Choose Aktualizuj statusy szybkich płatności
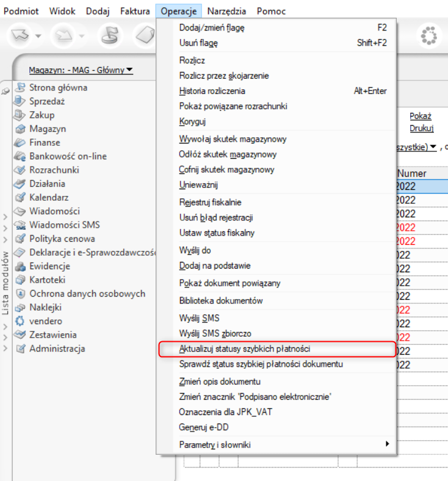 tap(277, 349)
